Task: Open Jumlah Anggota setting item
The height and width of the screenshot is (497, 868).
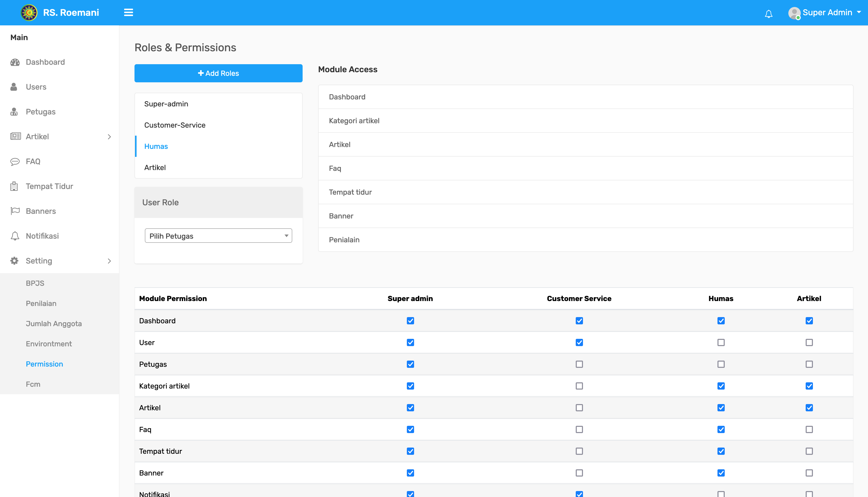Action: 54,324
